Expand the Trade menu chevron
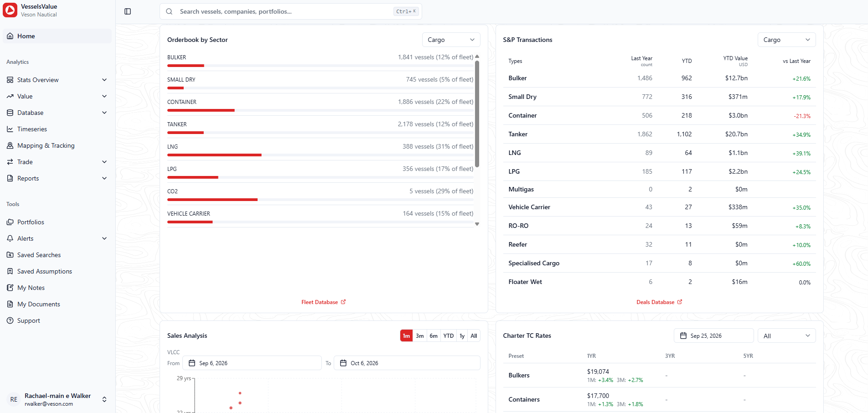The image size is (868, 413). tap(104, 162)
